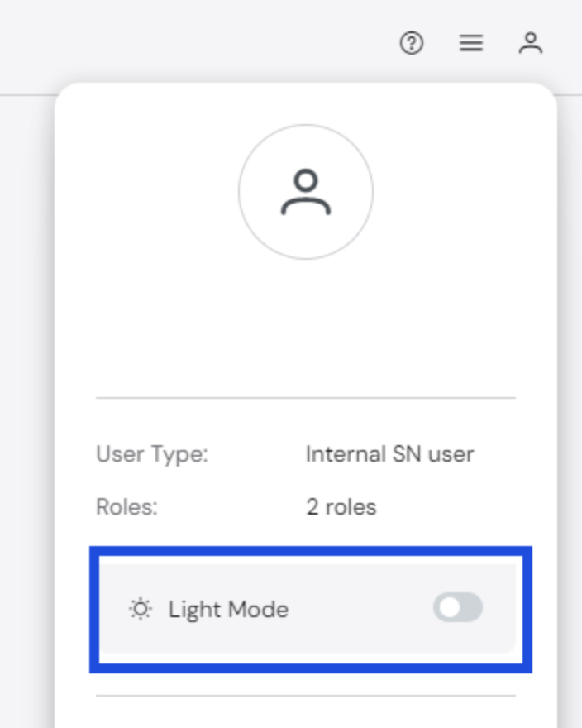Screen dimensions: 582x728
Task: Click empty area of the Light Mode row
Action: click(360, 609)
